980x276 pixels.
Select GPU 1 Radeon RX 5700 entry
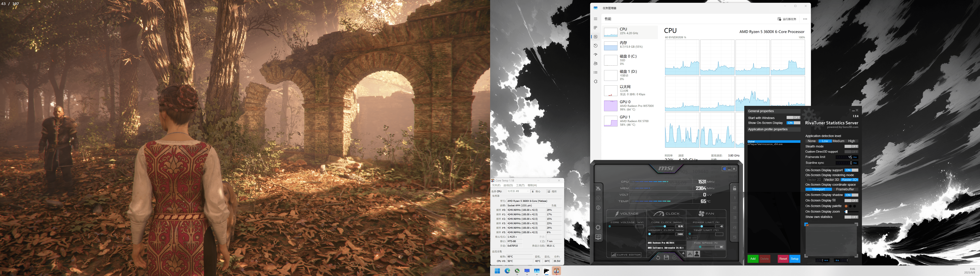[x=630, y=121]
